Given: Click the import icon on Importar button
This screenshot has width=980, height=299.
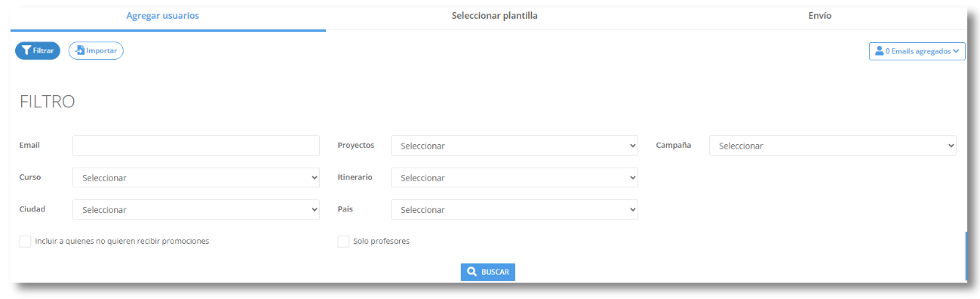Looking at the screenshot, I should (80, 51).
